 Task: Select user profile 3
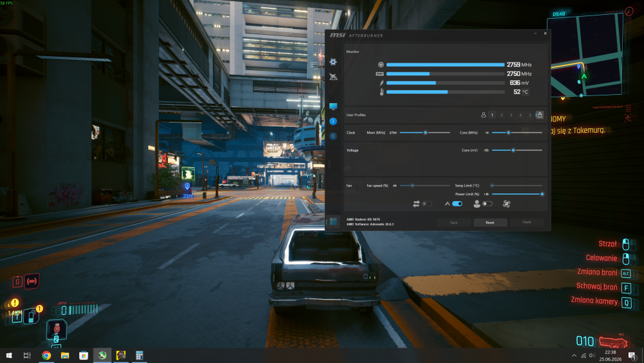tap(511, 115)
